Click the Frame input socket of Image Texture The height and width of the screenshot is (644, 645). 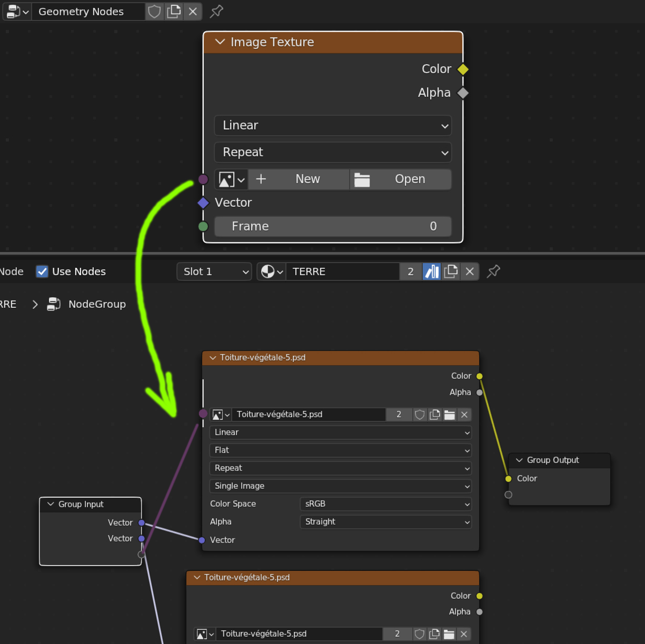pos(203,226)
